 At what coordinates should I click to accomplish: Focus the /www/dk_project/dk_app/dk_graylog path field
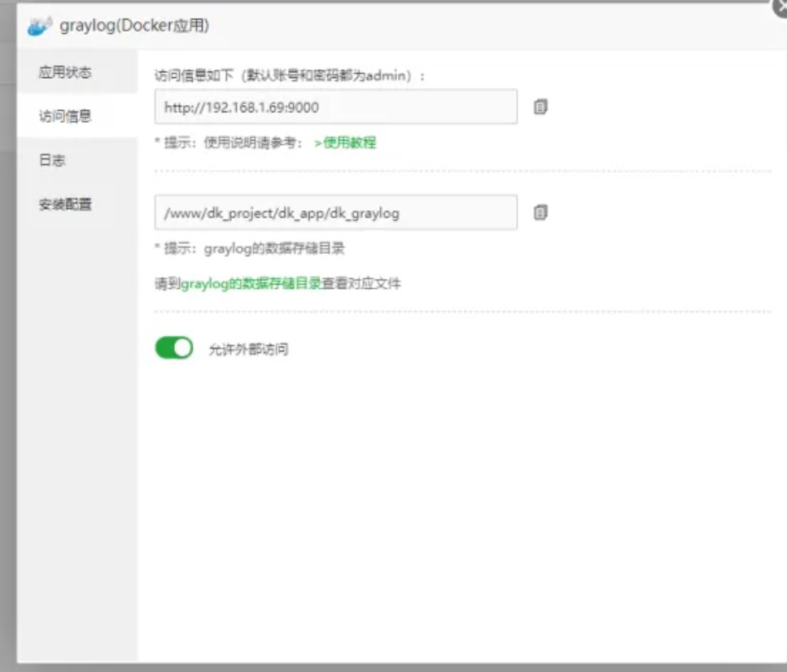(x=335, y=212)
